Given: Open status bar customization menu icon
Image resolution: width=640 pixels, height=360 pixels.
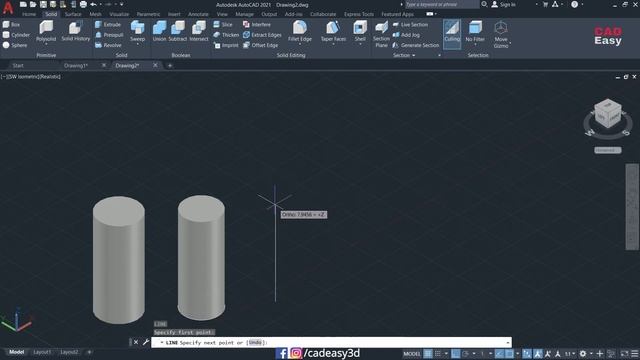Looking at the screenshot, I should point(635,353).
